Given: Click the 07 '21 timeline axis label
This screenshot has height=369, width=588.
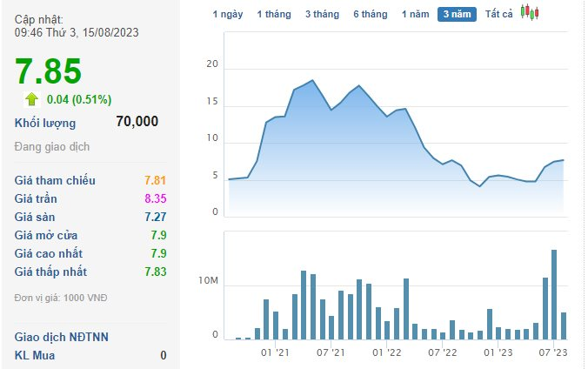Looking at the screenshot, I should 331,352.
